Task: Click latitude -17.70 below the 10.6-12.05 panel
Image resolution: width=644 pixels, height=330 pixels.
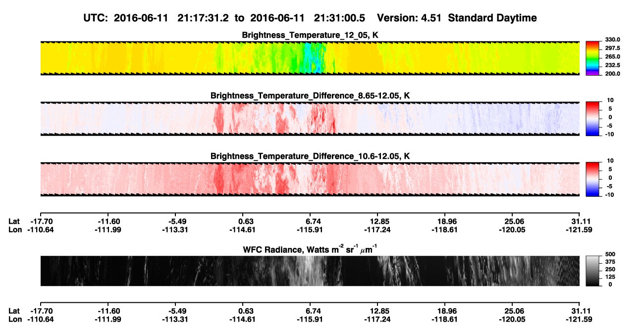Action: [42, 221]
